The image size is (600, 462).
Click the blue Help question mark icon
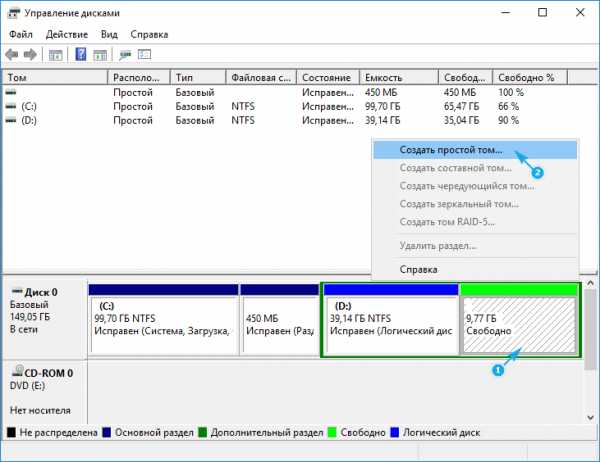[x=81, y=54]
